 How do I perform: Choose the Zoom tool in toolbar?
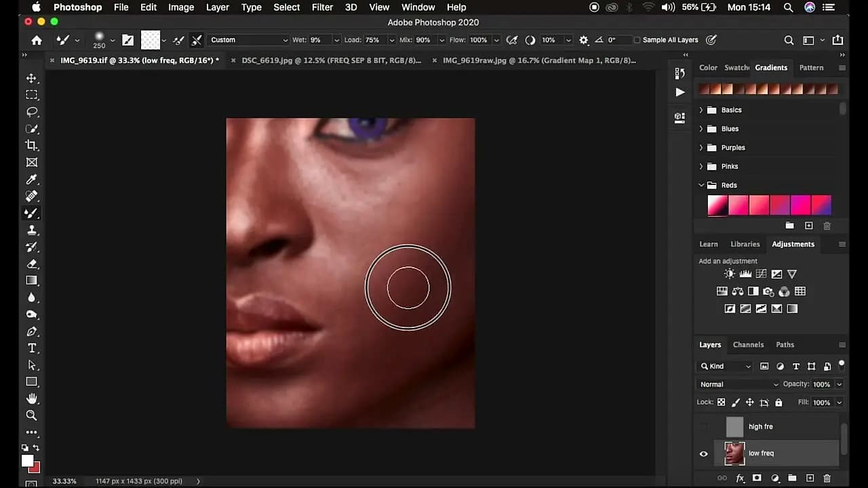pyautogui.click(x=32, y=415)
